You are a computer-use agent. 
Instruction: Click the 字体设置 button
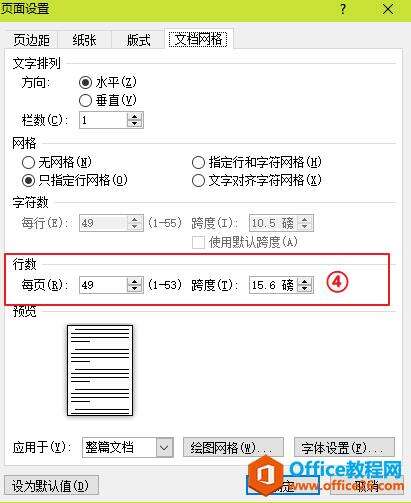[344, 447]
